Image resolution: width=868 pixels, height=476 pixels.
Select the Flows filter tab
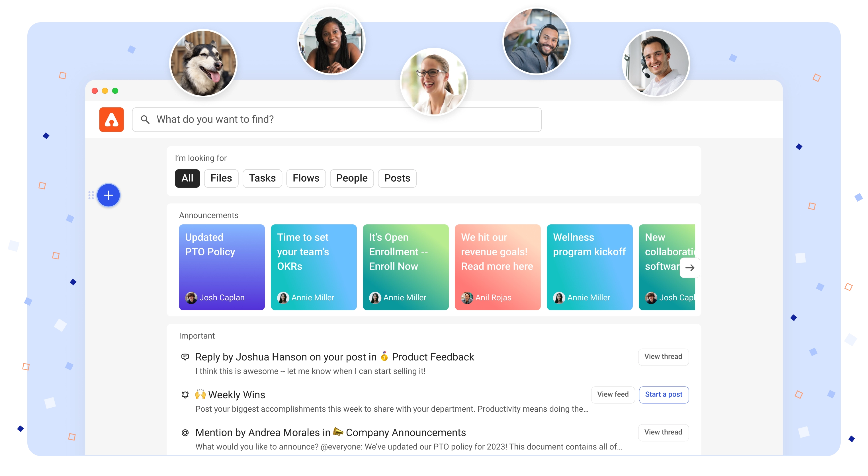305,178
